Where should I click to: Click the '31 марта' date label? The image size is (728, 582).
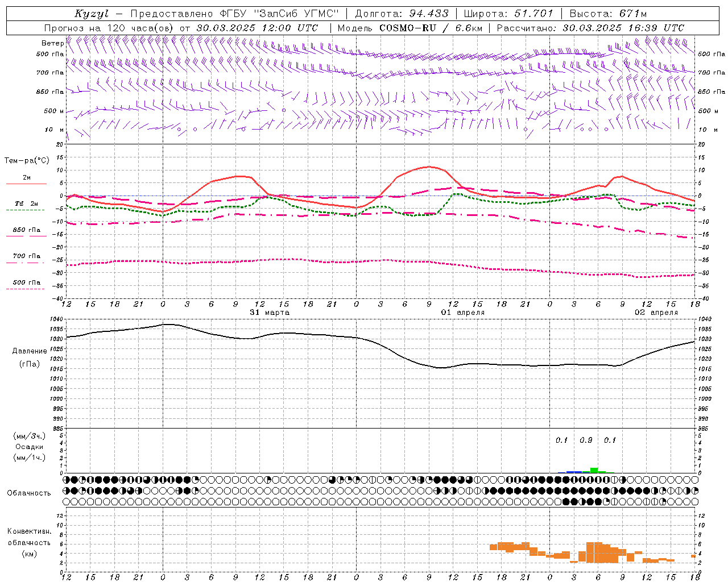point(270,313)
